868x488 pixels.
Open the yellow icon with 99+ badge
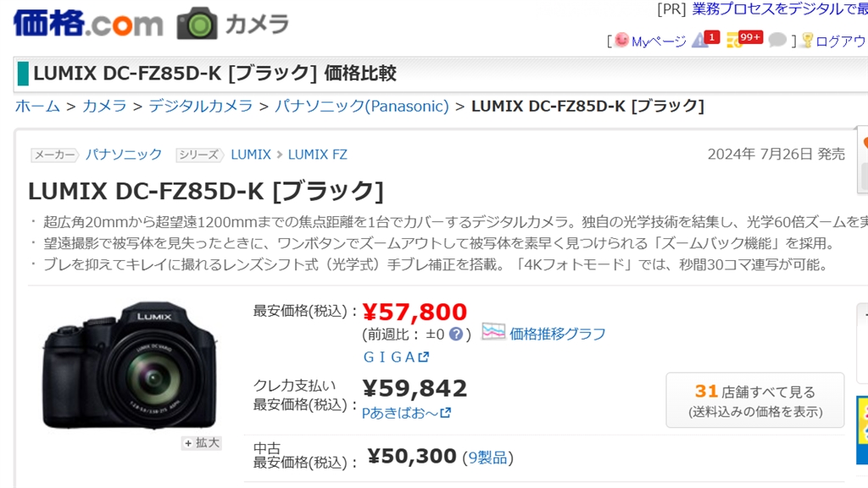pos(735,41)
